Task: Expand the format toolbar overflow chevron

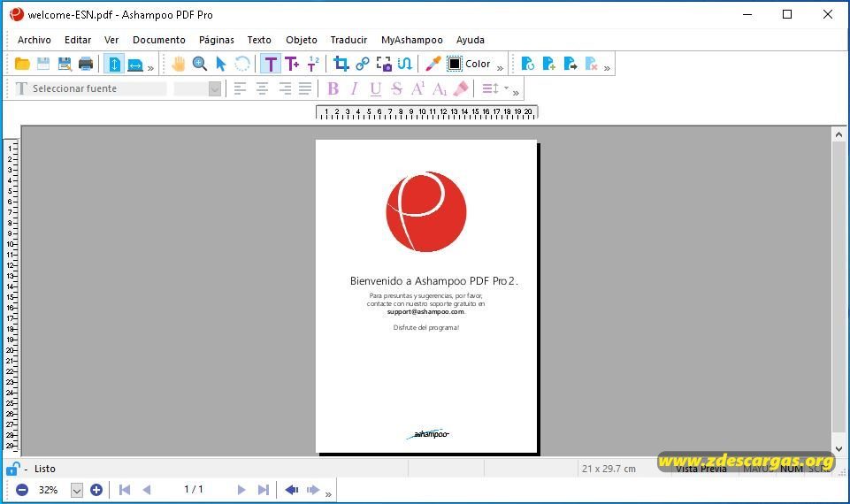Action: (516, 93)
